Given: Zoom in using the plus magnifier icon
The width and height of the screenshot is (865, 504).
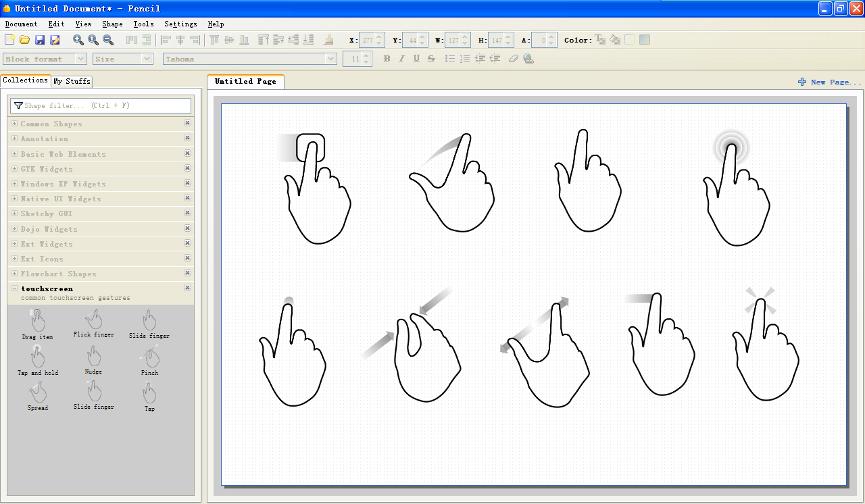Looking at the screenshot, I should (x=78, y=40).
